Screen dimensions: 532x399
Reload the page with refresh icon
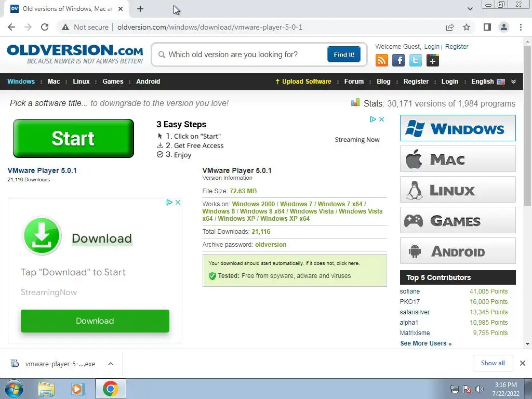[x=45, y=27]
